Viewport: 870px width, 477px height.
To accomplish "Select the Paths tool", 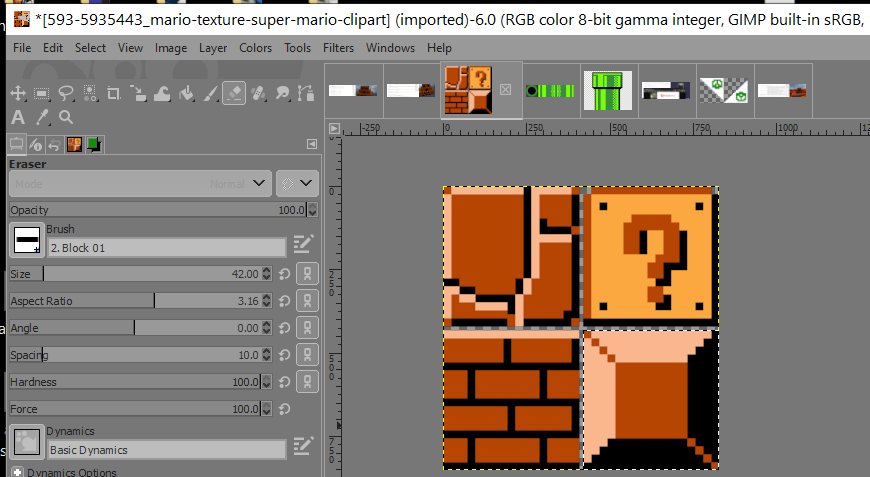I will [306, 93].
